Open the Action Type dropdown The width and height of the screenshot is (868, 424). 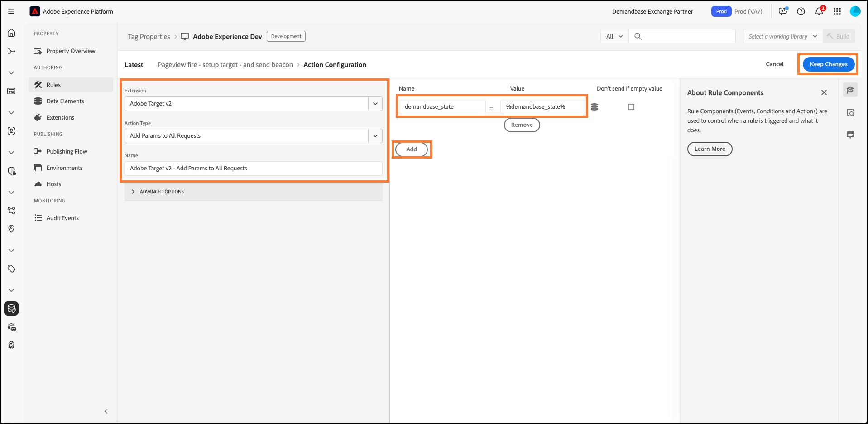tap(253, 136)
